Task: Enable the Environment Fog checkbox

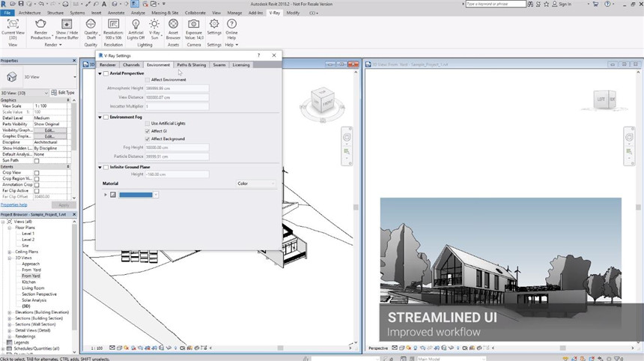Action: pos(106,118)
